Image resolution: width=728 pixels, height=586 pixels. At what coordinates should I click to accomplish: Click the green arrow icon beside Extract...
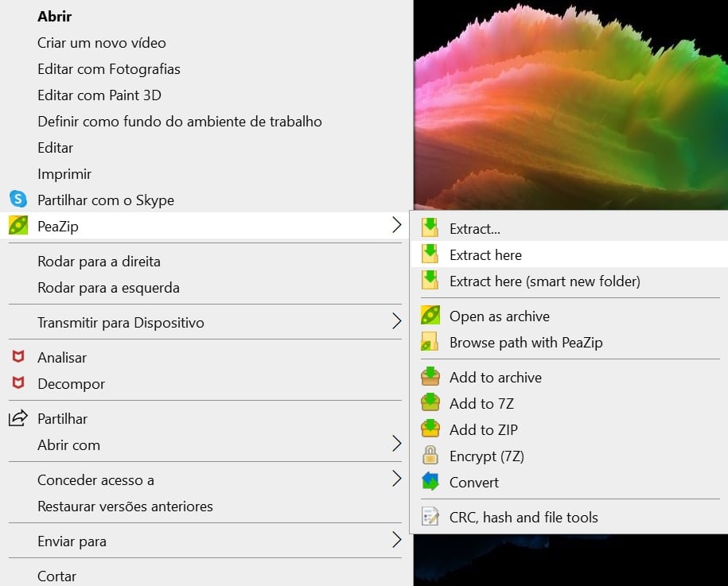tap(430, 228)
